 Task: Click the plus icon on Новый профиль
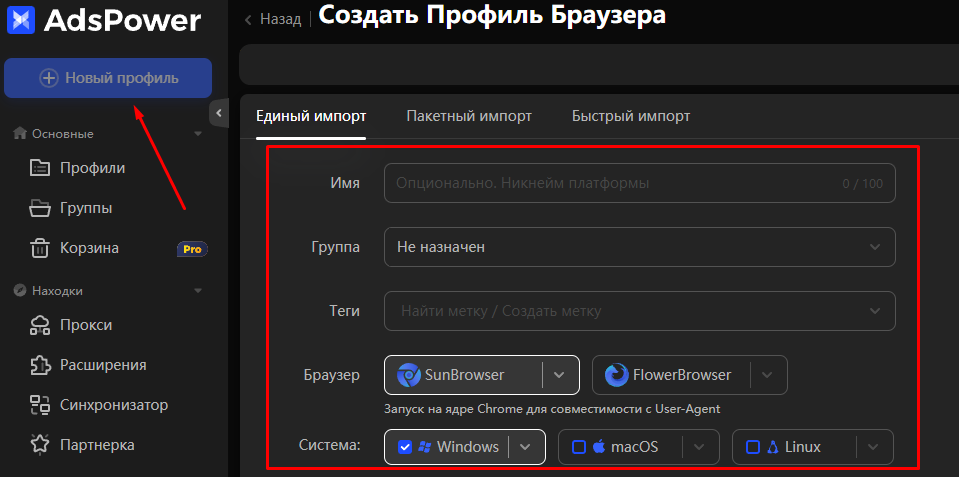(x=49, y=78)
